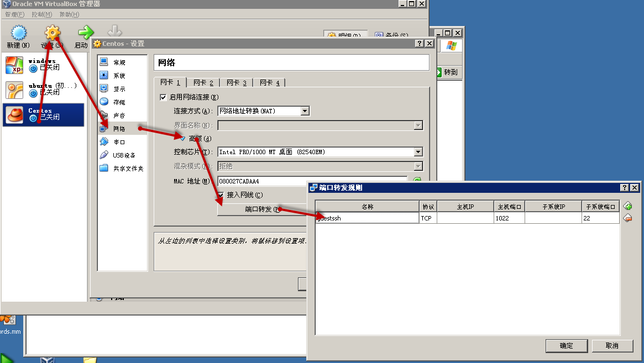Open the 存储 storage settings category
This screenshot has width=644, height=363.
[x=122, y=102]
